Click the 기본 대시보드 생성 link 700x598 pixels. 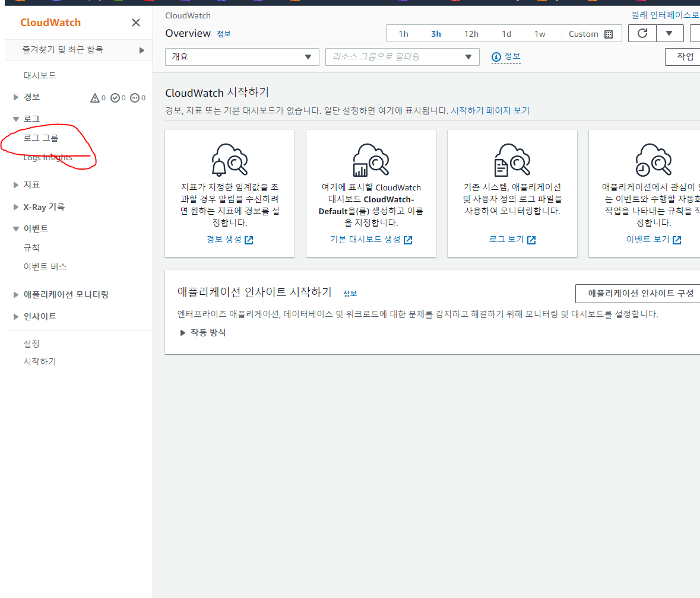coord(370,240)
